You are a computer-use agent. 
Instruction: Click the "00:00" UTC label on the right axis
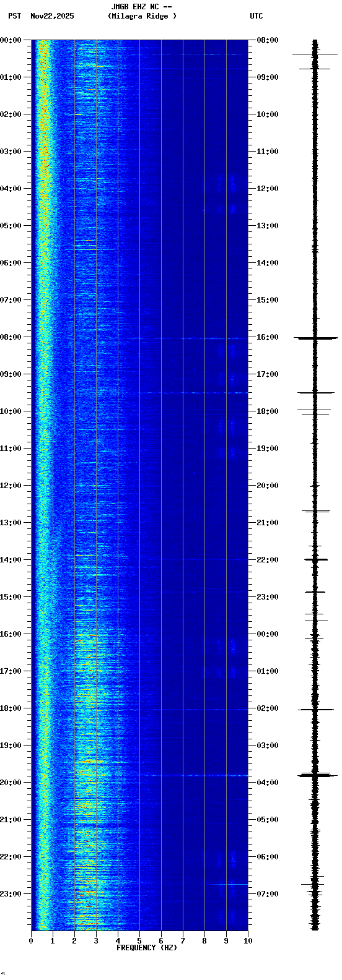pyautogui.click(x=268, y=634)
